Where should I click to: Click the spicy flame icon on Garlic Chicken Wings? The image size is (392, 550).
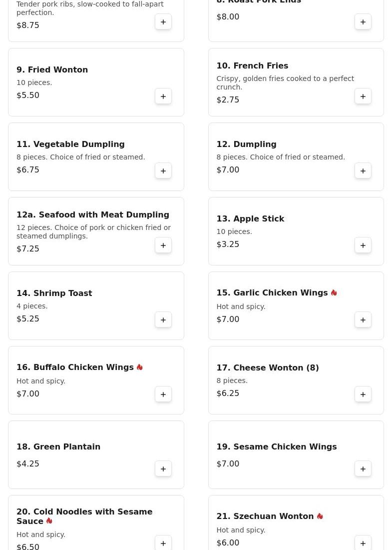point(334,293)
